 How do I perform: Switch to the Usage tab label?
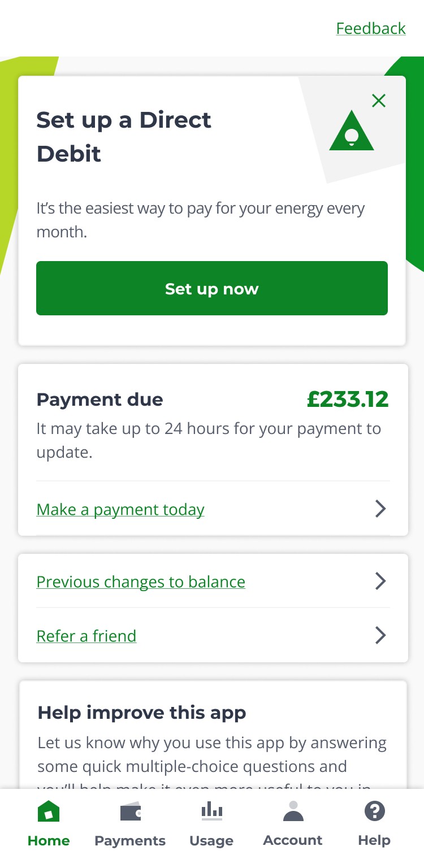[x=211, y=841]
